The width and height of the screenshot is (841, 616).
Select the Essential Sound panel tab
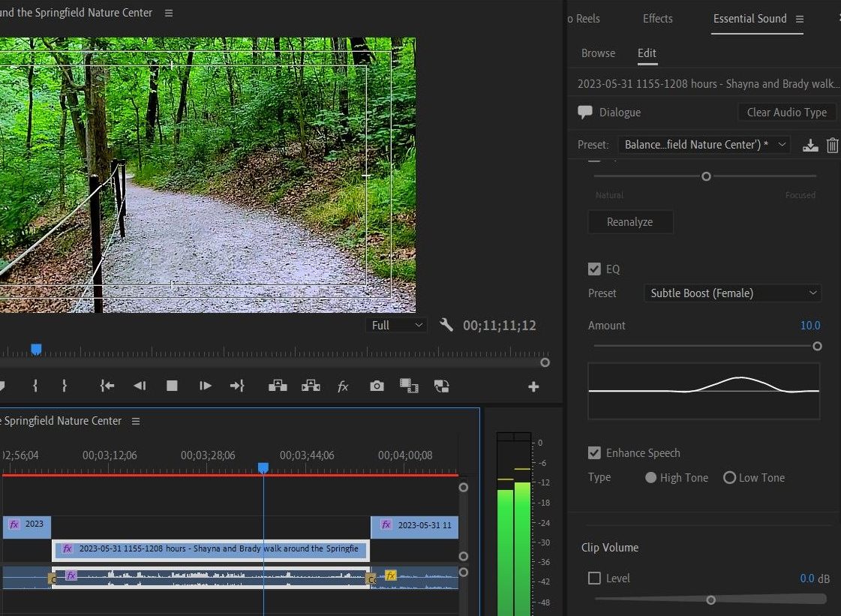point(749,18)
